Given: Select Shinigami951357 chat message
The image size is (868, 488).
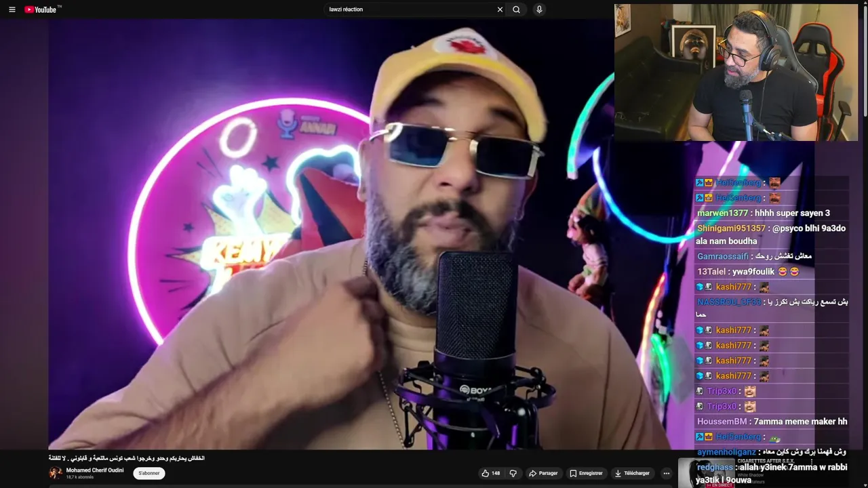Looking at the screenshot, I should 771,235.
